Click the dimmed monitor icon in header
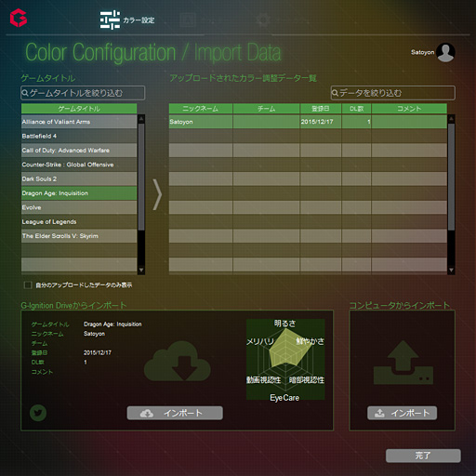The width and height of the screenshot is (476, 476). click(188, 20)
